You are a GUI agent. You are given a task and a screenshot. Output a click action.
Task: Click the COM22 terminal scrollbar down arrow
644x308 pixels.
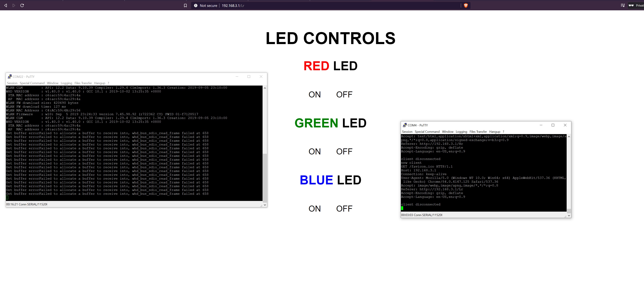265,205
